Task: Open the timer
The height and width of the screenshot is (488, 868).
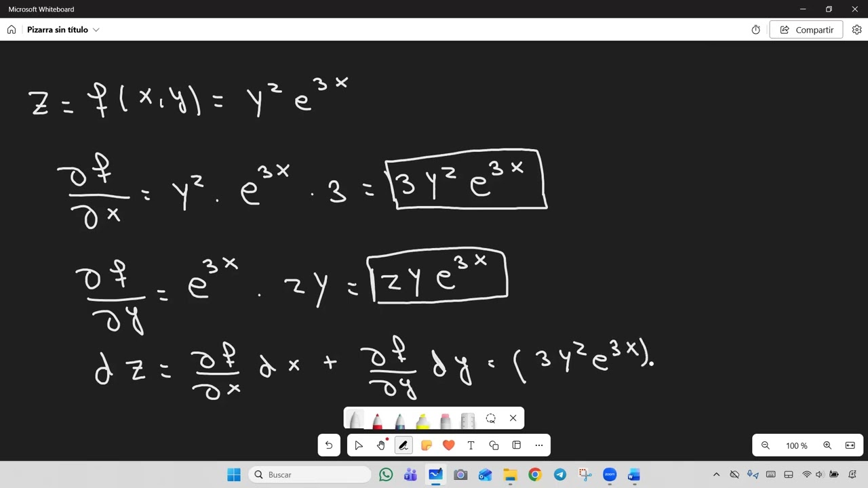Action: coord(756,30)
